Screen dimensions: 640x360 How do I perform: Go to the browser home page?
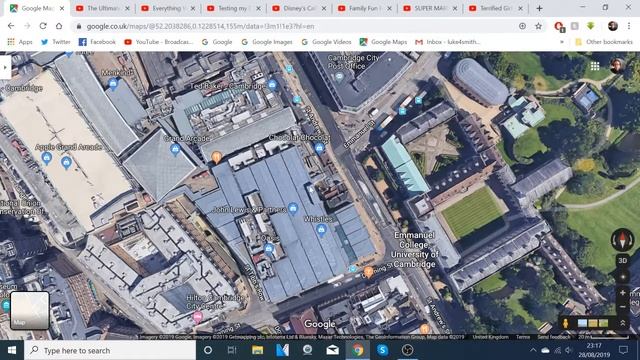(59, 26)
